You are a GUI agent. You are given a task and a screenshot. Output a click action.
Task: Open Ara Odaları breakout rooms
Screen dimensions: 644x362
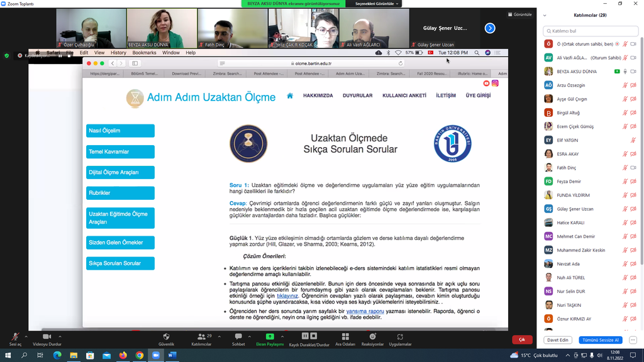click(x=345, y=337)
